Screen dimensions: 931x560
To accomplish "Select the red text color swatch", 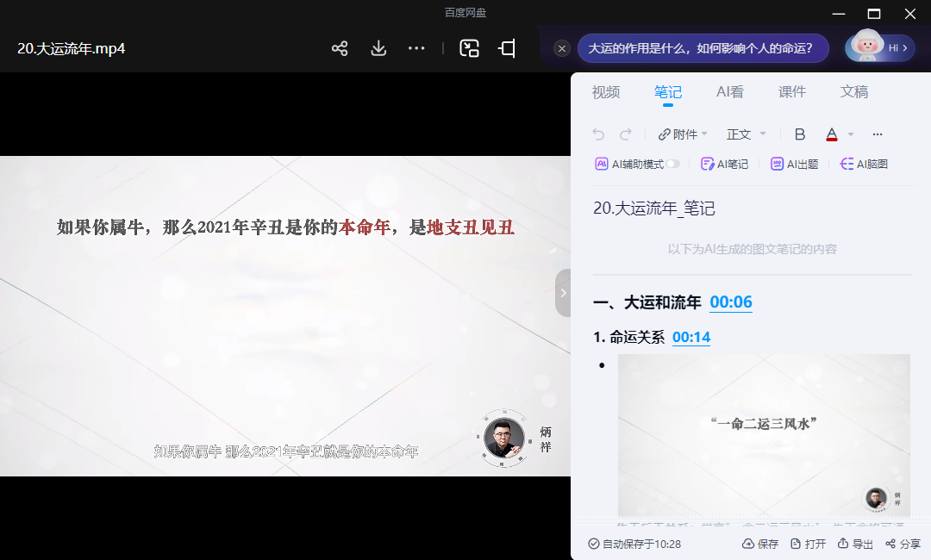I will coord(830,140).
